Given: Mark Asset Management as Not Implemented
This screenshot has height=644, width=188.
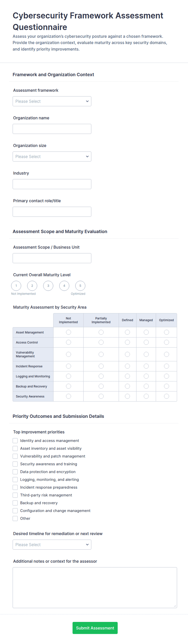Looking at the screenshot, I should pos(68,332).
